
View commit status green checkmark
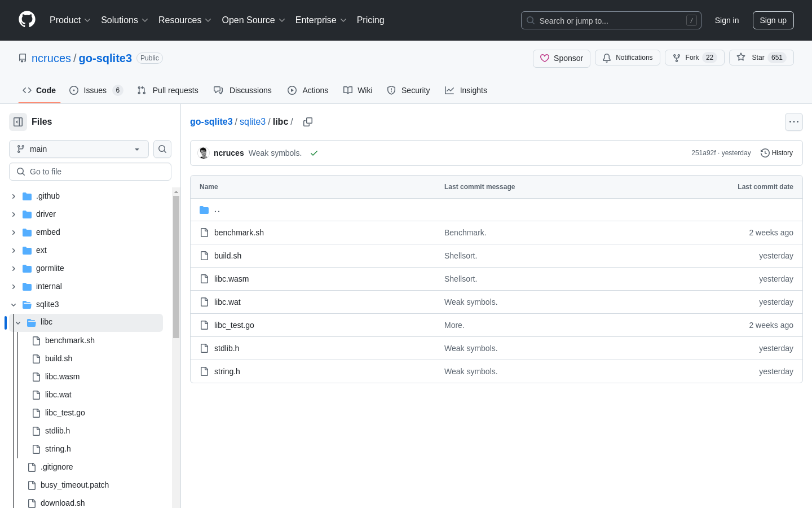click(x=314, y=153)
